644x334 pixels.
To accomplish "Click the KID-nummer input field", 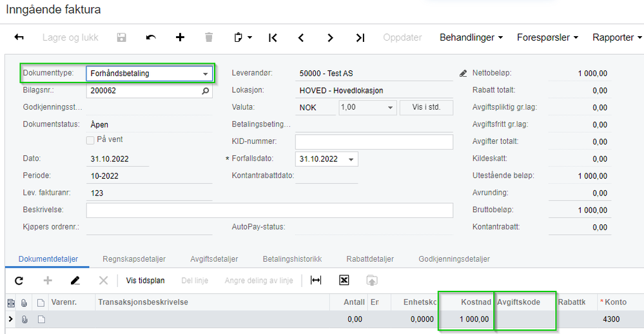I will point(374,142).
